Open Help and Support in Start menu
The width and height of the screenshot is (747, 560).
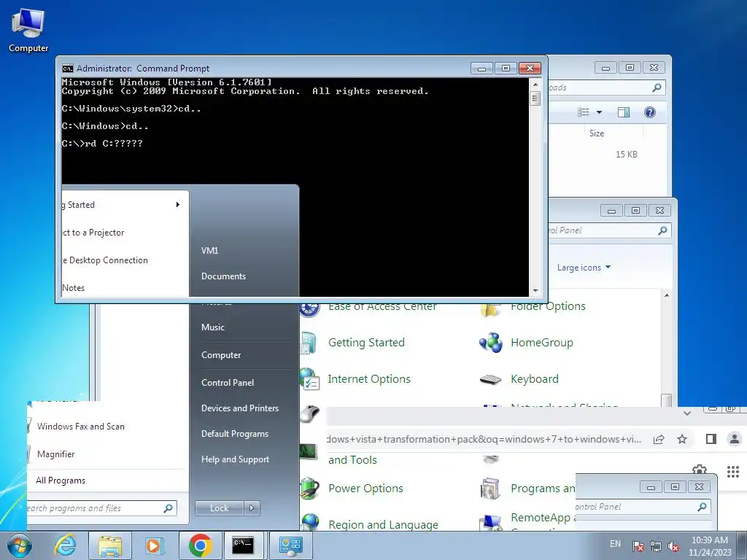(236, 459)
